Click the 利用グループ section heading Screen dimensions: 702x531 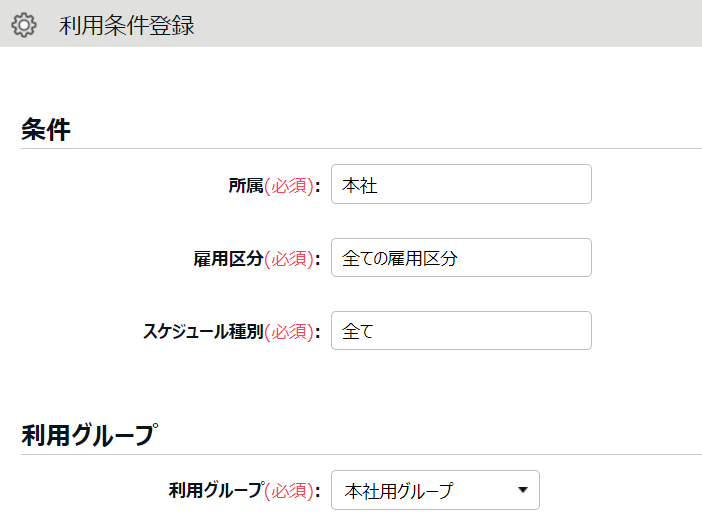click(90, 435)
